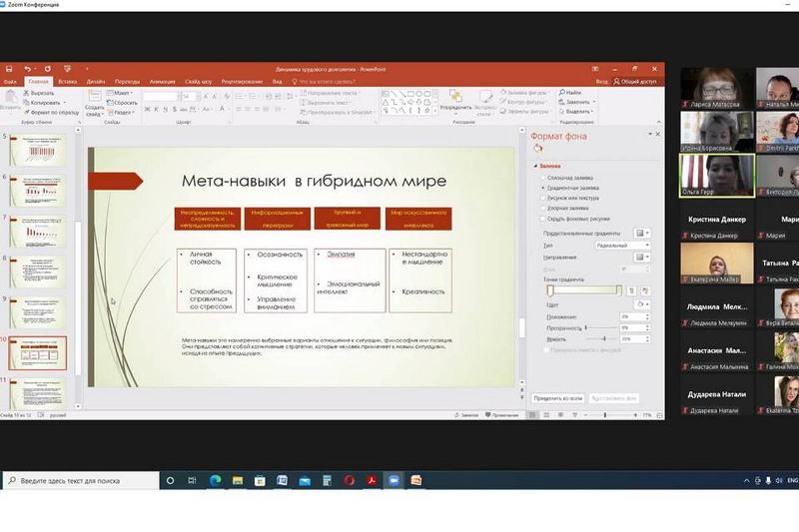Expand the Preset gradients dropdown
Viewport: 799px width, 532px height.
pos(641,233)
